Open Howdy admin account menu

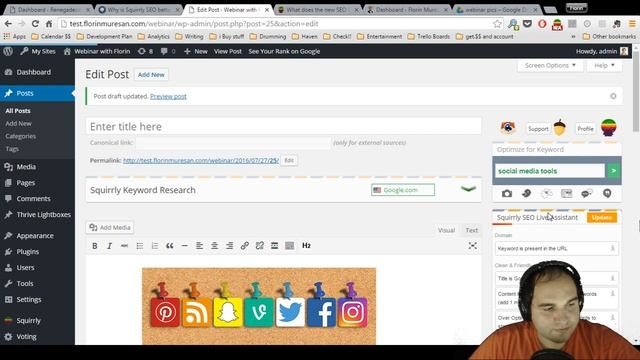click(x=602, y=51)
